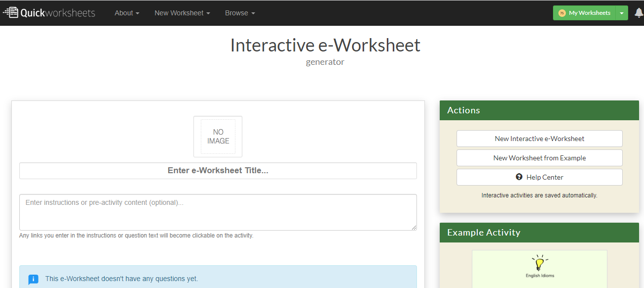
Task: Click the question mark icon in Help Center
Action: coord(519,177)
